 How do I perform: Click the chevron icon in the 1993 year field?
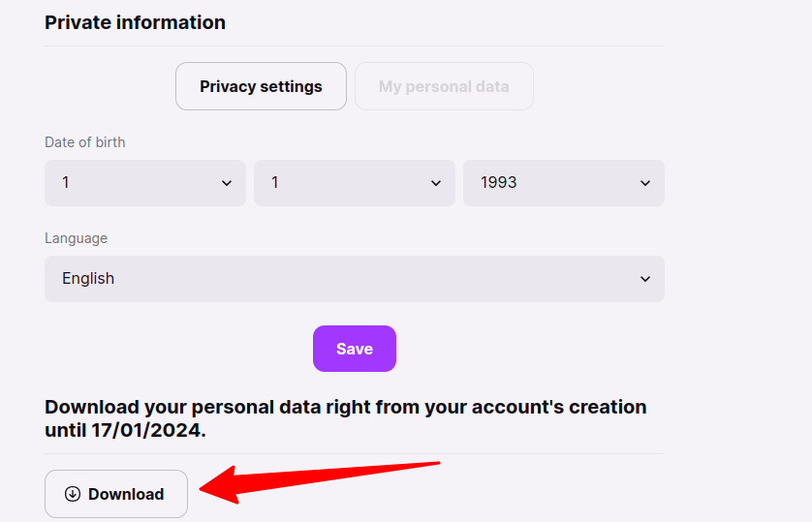pos(645,183)
